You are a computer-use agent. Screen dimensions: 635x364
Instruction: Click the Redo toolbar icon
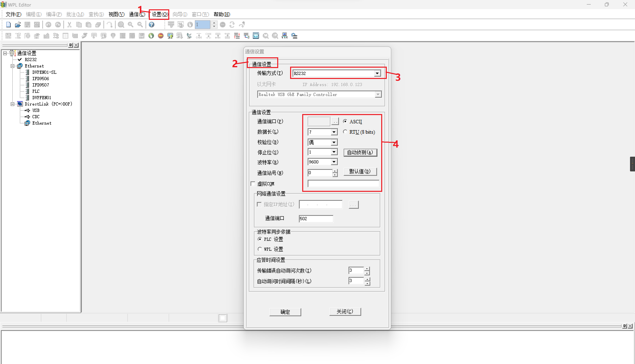tap(58, 25)
